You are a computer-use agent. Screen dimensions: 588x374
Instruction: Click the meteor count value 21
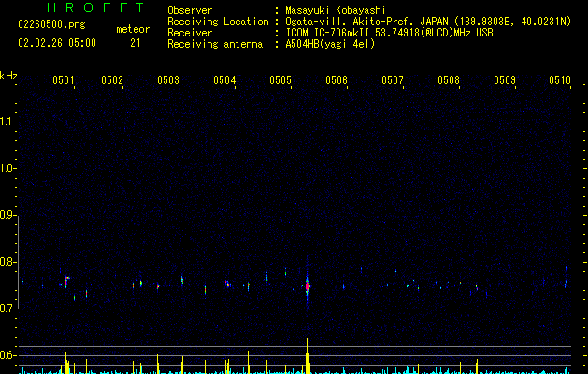(136, 43)
